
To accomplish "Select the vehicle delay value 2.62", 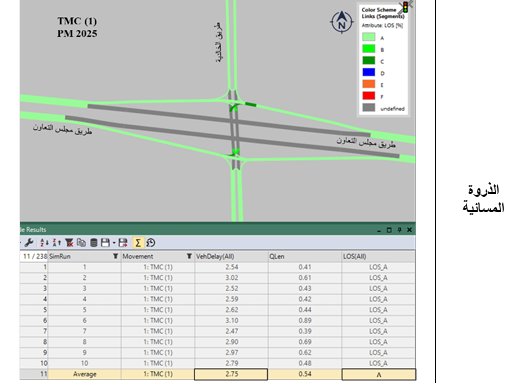I will (232, 310).
